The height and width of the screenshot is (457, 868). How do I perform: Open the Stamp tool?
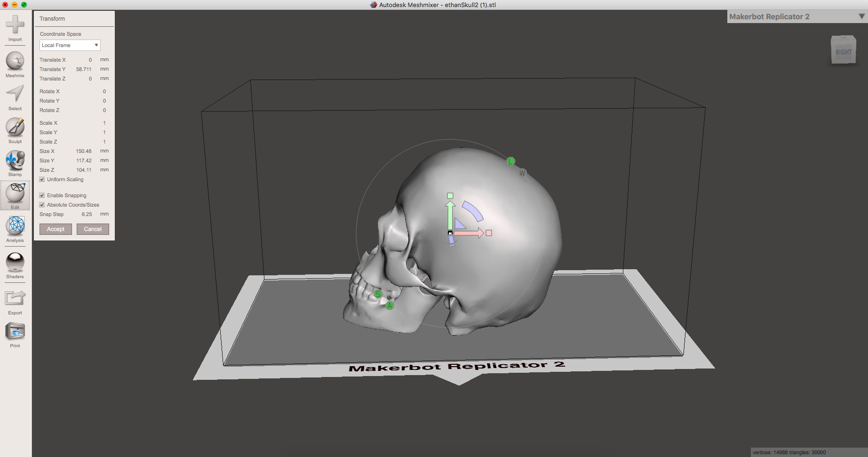[x=15, y=163]
